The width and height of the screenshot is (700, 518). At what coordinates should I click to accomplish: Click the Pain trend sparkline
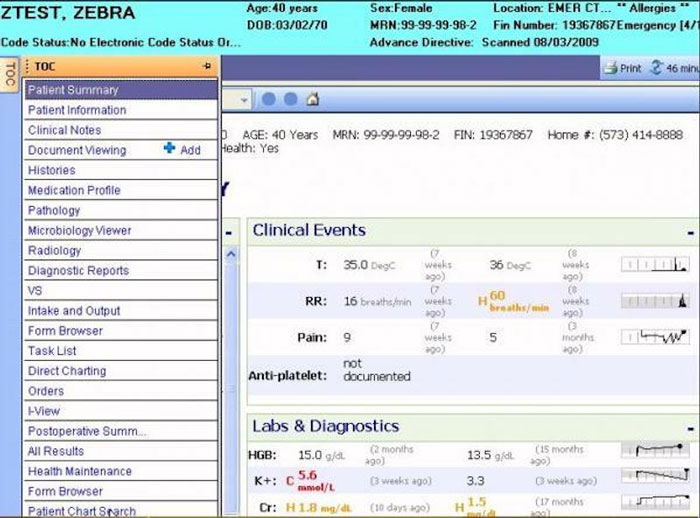click(x=654, y=337)
